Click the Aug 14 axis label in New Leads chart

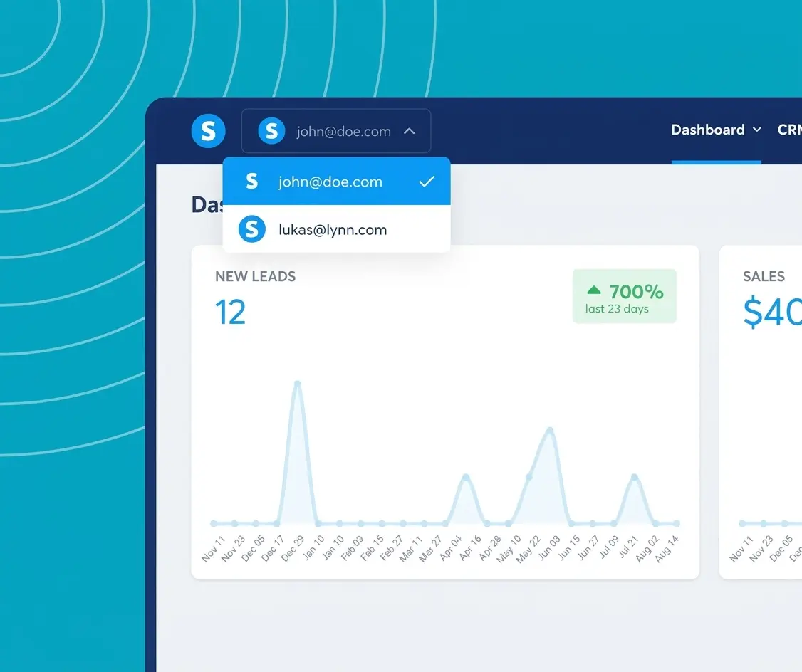coord(667,549)
